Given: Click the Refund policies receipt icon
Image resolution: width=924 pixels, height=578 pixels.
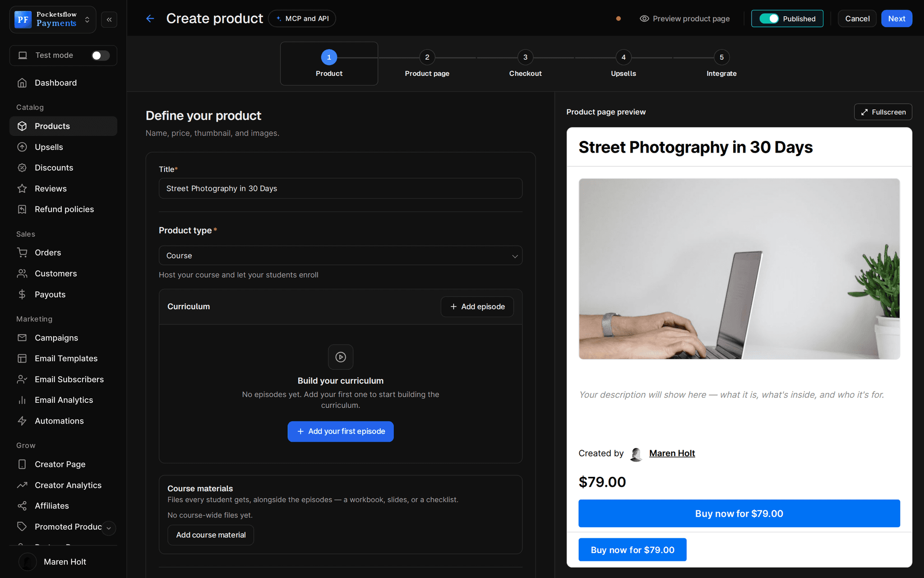Looking at the screenshot, I should (22, 209).
